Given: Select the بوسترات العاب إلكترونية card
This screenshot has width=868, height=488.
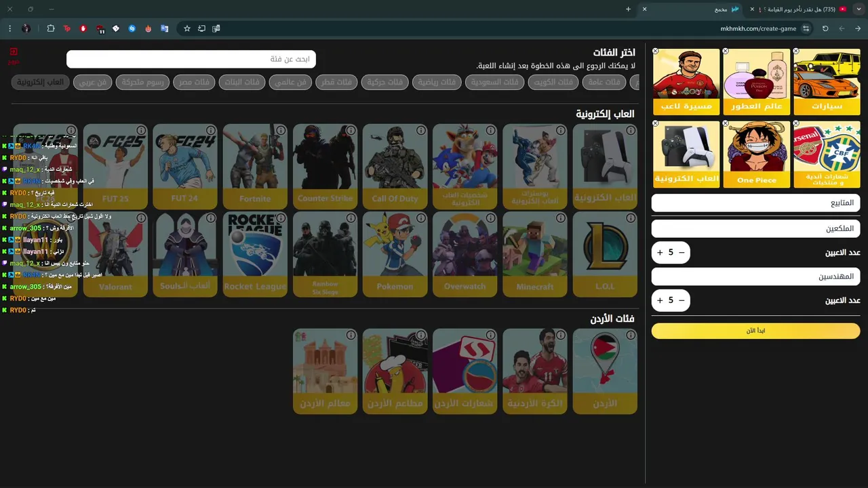Looking at the screenshot, I should point(534,166).
